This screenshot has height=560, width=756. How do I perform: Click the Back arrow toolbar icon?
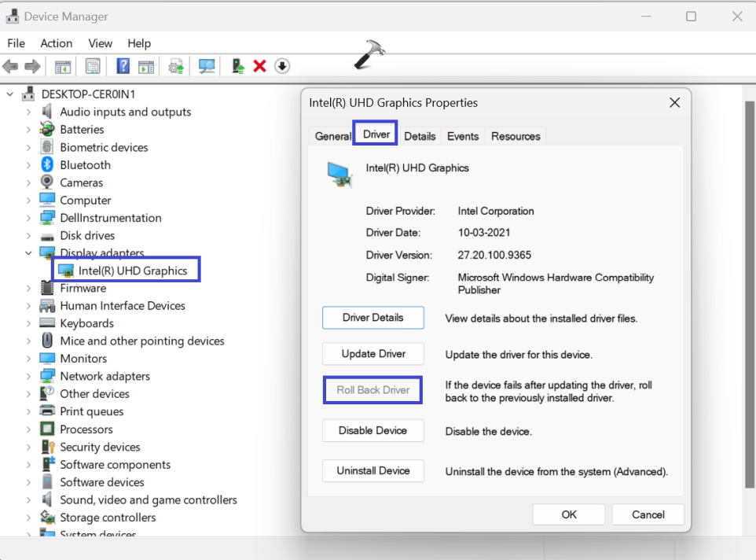[10, 66]
